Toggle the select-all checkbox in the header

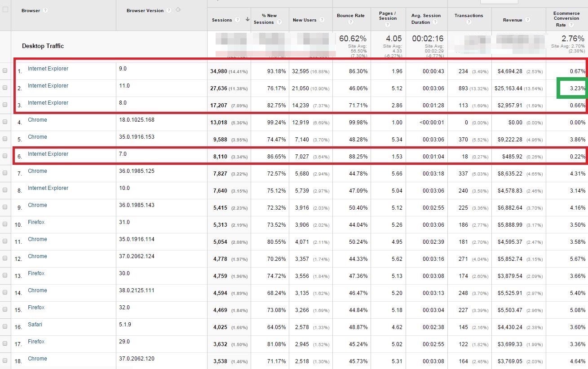click(5, 9)
